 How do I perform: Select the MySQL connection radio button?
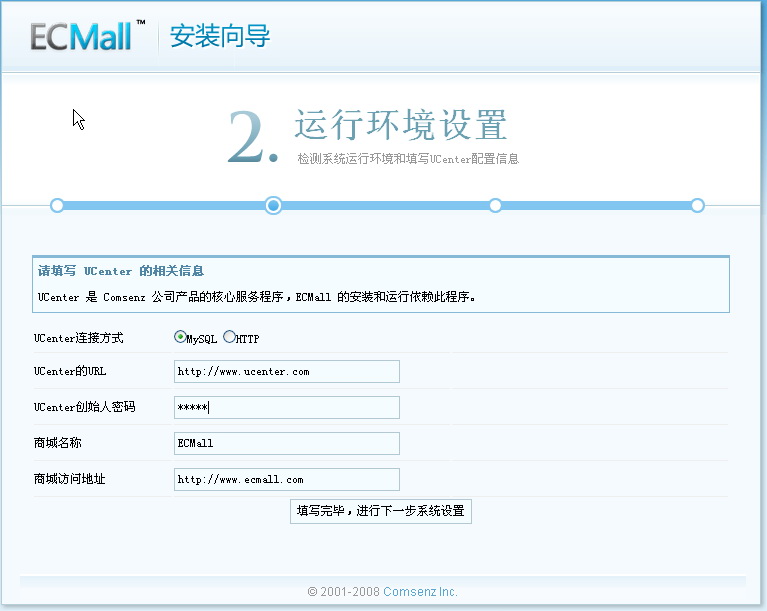[x=180, y=337]
